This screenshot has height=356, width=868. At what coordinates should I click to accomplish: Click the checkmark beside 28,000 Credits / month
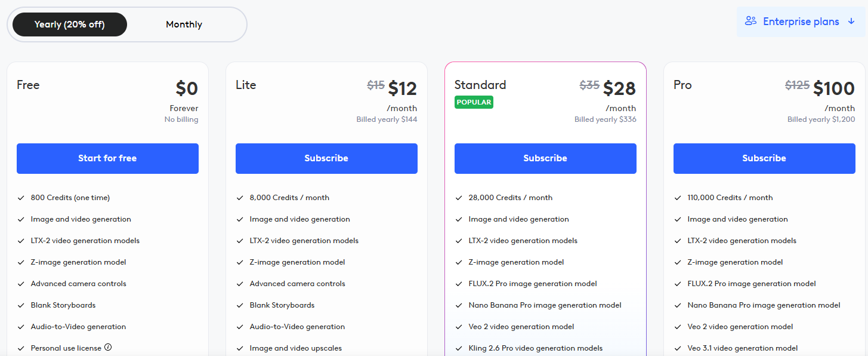(x=459, y=197)
